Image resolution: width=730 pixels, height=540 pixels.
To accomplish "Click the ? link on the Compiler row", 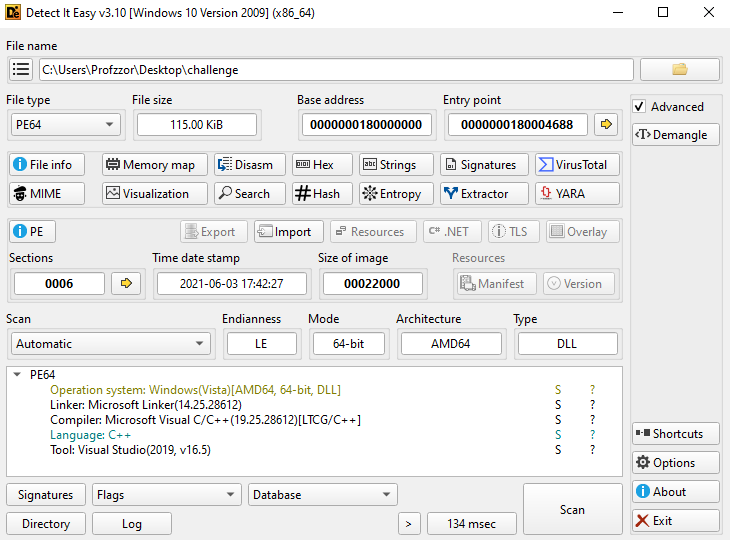I will (x=592, y=419).
